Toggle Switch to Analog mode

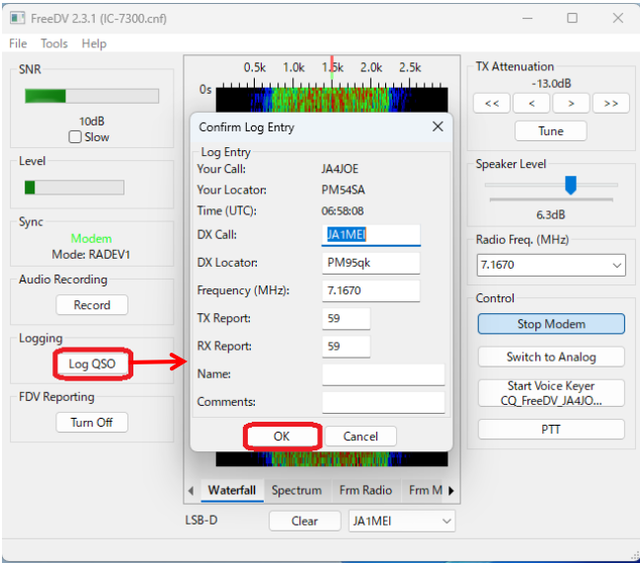[551, 357]
